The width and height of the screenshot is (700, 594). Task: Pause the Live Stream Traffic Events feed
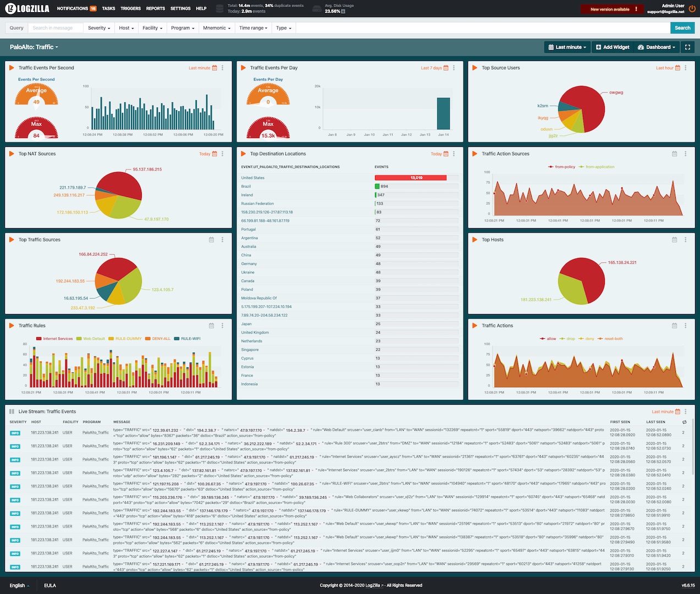pos(12,411)
